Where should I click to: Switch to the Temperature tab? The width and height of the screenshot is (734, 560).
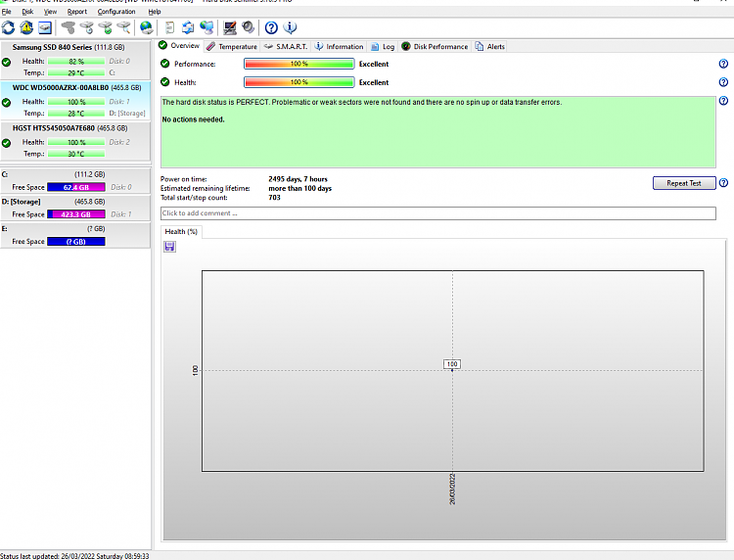pyautogui.click(x=232, y=46)
